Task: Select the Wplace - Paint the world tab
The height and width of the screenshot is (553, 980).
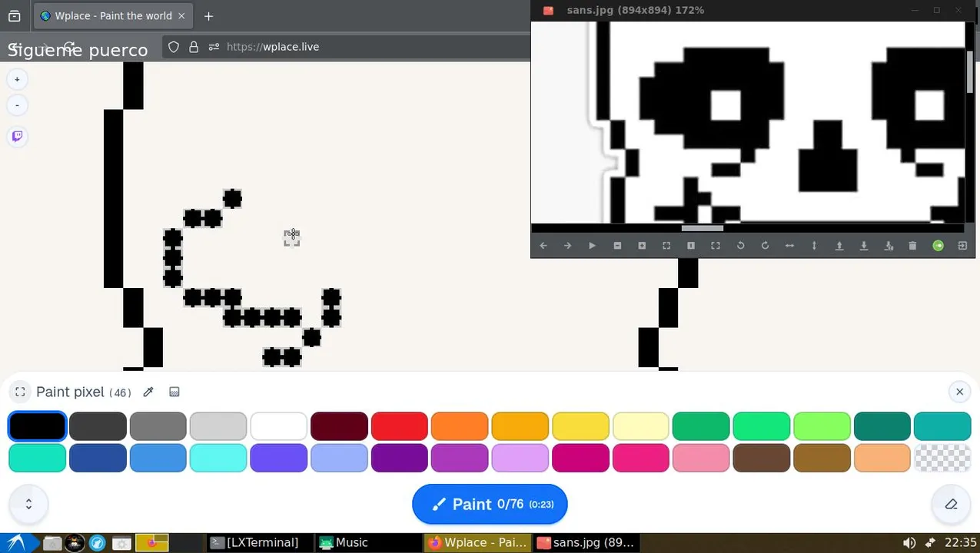Action: (x=113, y=15)
